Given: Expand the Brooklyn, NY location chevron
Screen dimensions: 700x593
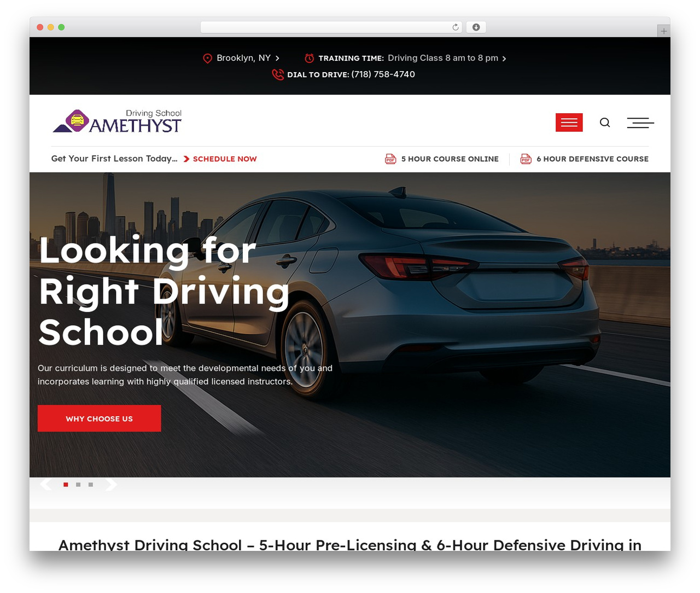Looking at the screenshot, I should pos(277,58).
